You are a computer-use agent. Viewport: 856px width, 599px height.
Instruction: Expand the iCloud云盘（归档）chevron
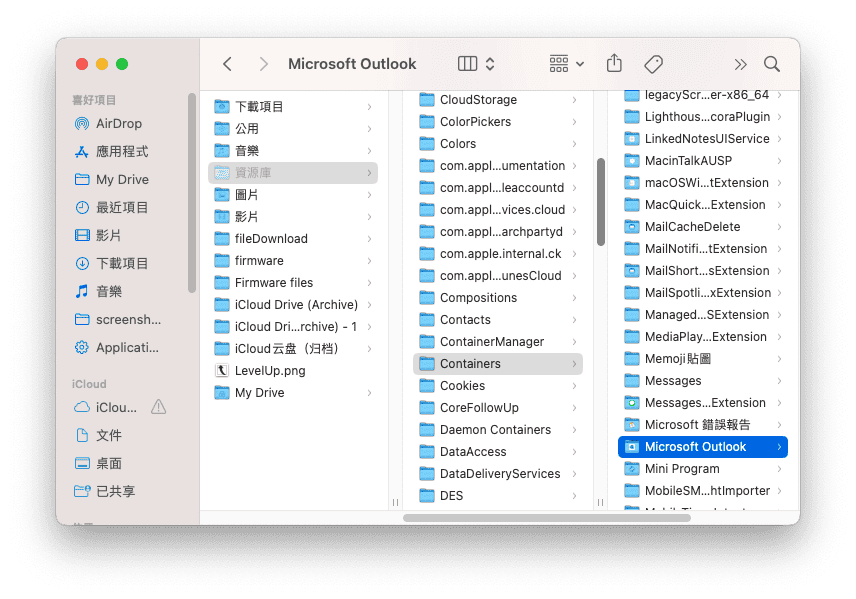pyautogui.click(x=370, y=349)
